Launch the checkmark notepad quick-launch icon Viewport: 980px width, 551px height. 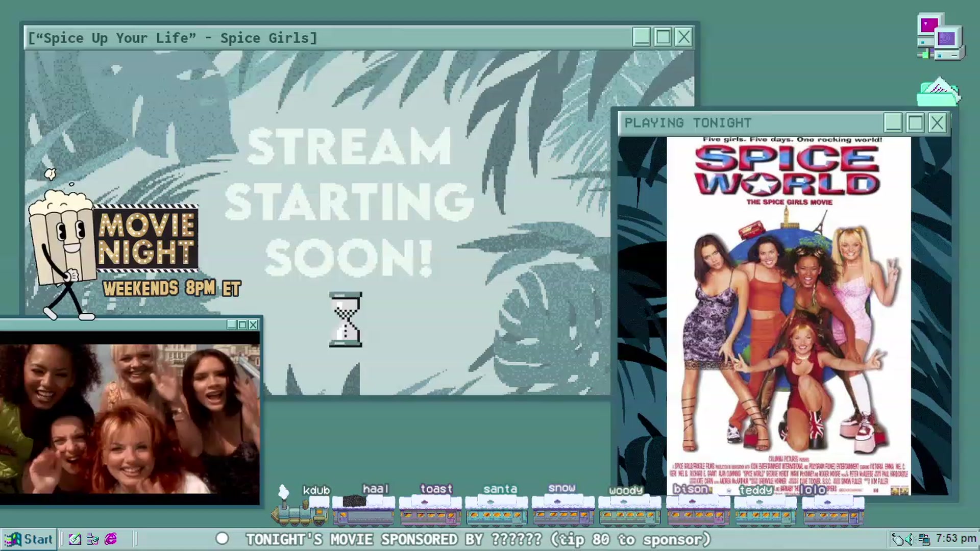pos(75,539)
